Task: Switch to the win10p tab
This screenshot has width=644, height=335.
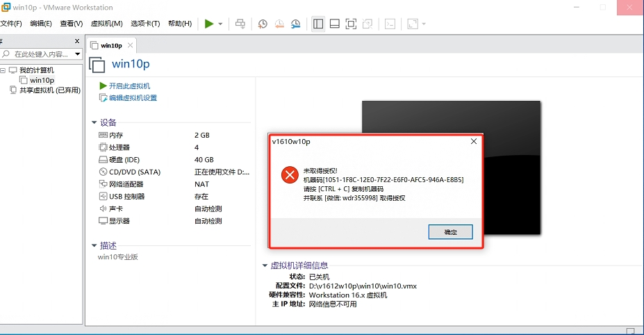Action: (x=111, y=46)
